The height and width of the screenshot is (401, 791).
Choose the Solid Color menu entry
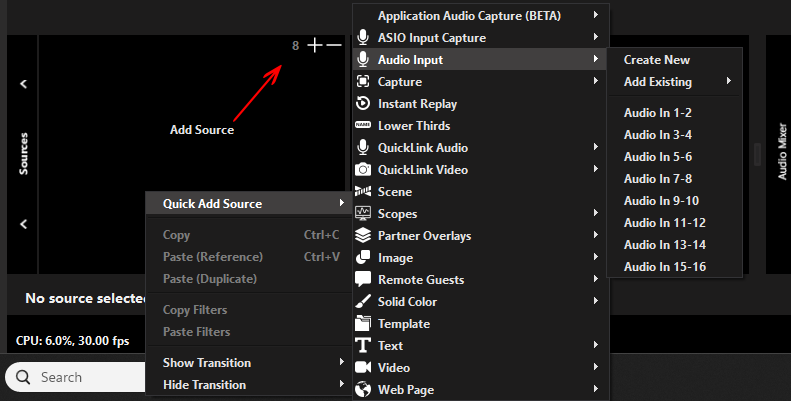pos(481,302)
